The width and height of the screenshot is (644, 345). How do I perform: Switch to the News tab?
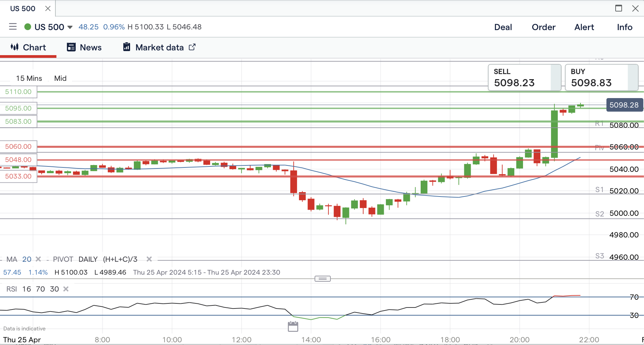[x=84, y=47]
